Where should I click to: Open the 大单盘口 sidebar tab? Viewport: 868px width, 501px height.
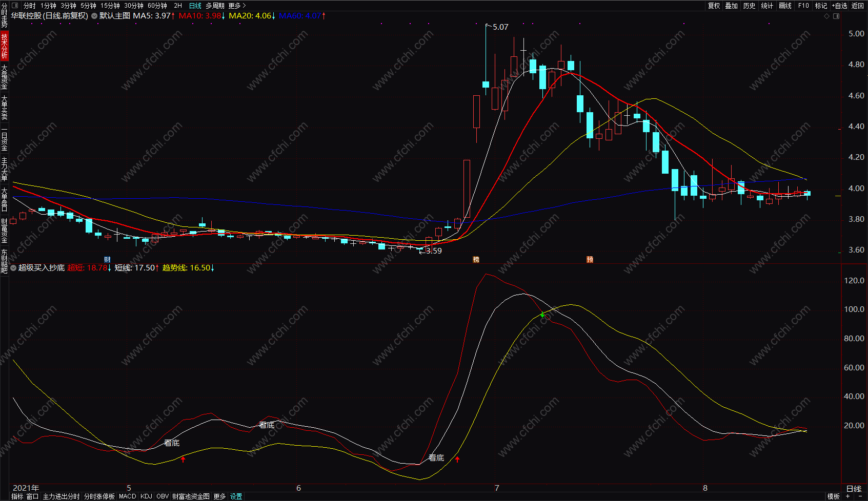[4, 200]
